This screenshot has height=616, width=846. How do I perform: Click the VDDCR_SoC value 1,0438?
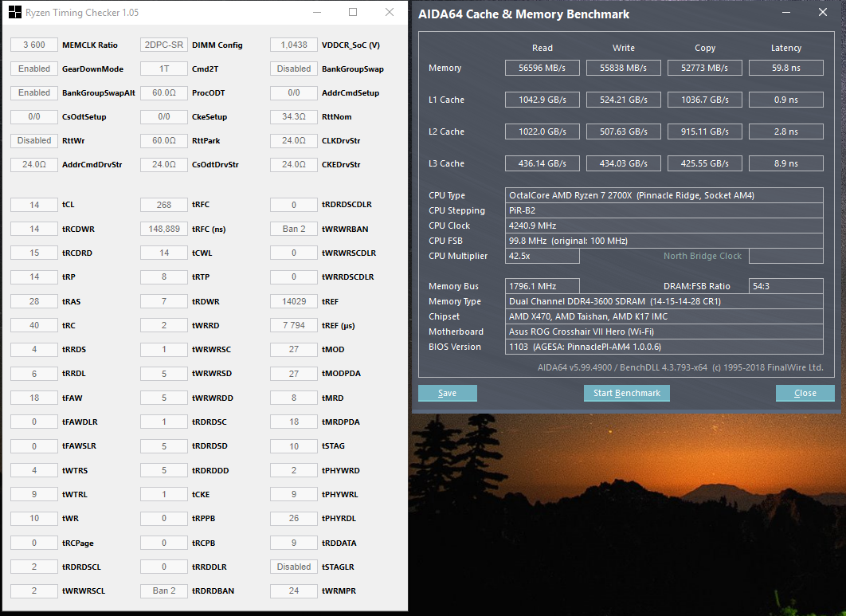(294, 45)
